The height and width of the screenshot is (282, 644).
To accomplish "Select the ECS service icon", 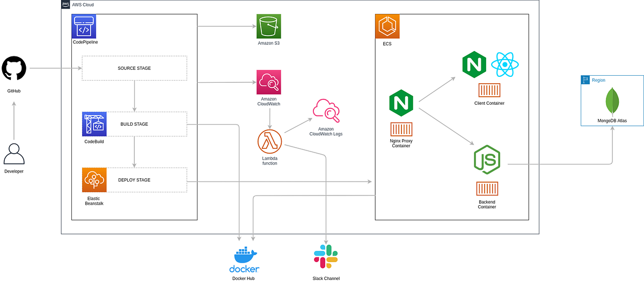I will (x=387, y=26).
